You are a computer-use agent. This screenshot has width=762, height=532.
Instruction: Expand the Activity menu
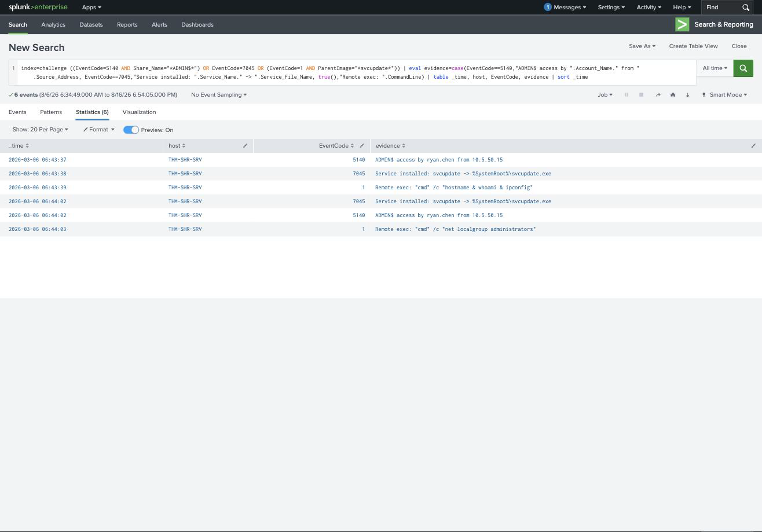tap(649, 7)
